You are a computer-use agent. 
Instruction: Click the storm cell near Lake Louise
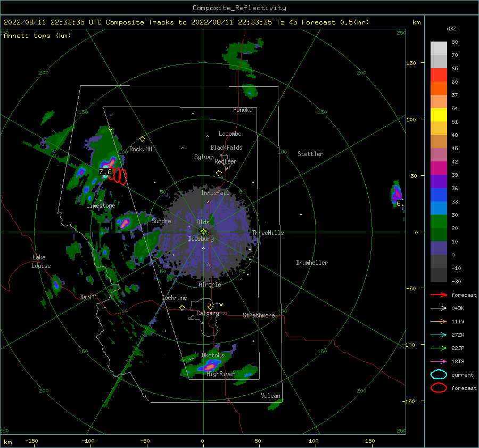[x=56, y=284]
